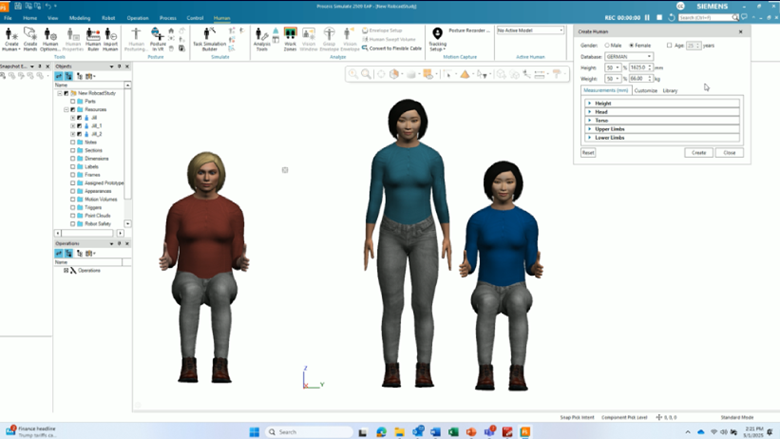Toggle the Parts folder visibility checkbox
This screenshot has height=439, width=780.
click(73, 101)
